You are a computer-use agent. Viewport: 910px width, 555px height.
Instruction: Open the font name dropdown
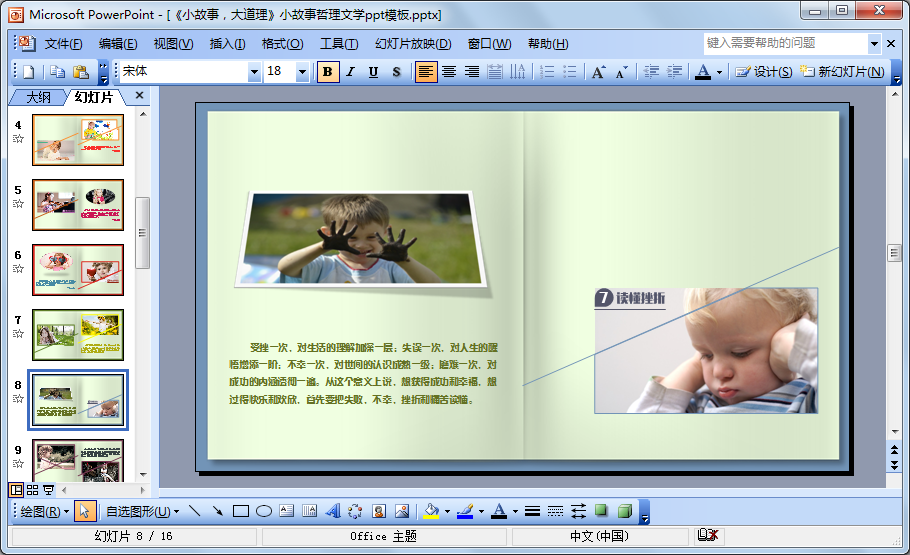(x=254, y=72)
